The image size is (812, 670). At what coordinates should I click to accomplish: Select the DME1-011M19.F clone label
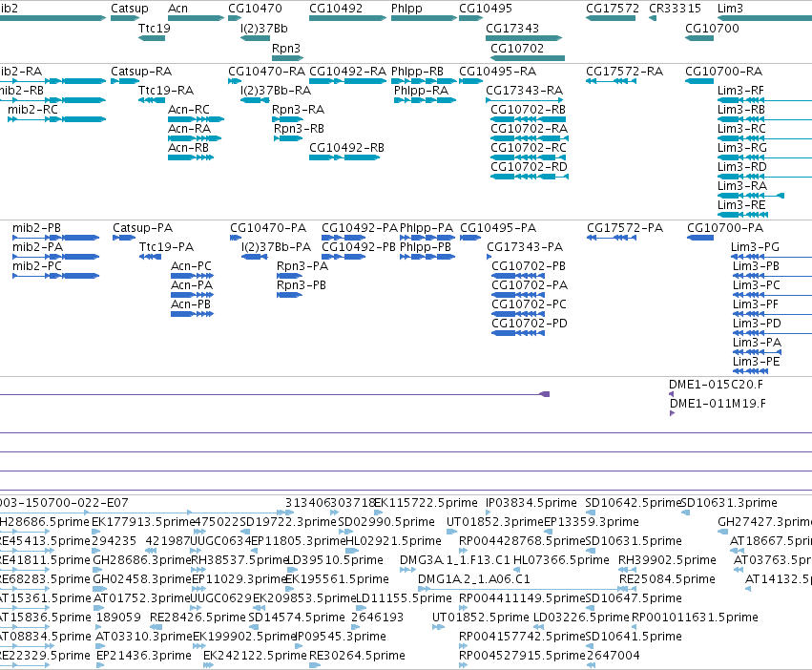tap(718, 403)
